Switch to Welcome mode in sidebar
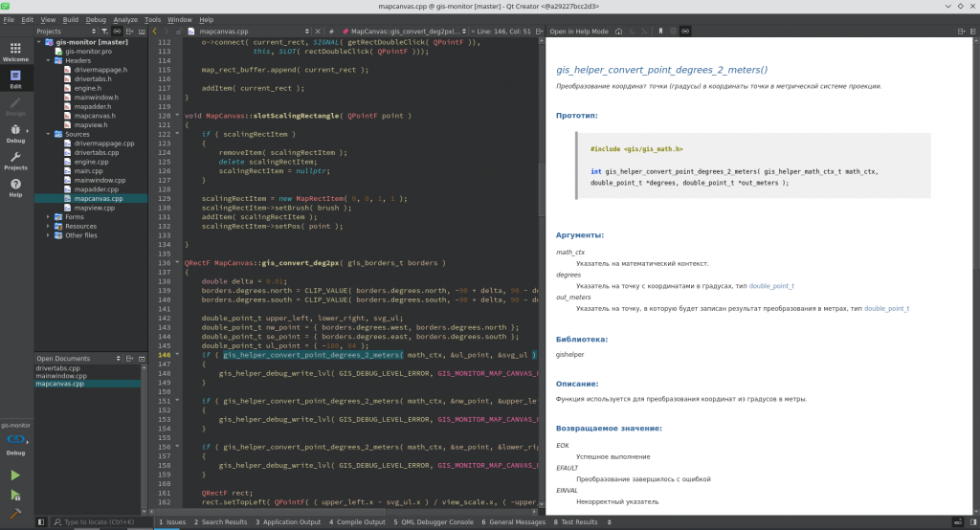 click(x=15, y=50)
